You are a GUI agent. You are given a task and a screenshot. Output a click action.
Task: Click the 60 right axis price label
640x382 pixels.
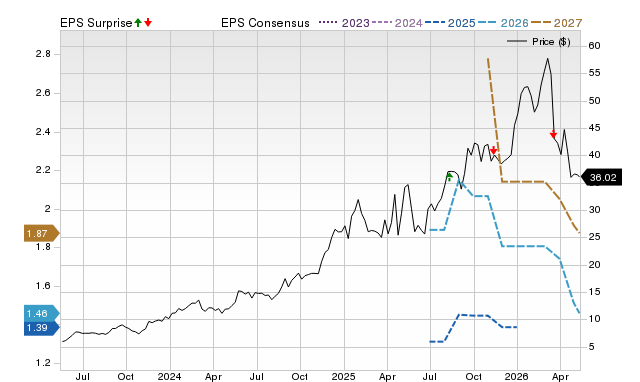pyautogui.click(x=594, y=46)
